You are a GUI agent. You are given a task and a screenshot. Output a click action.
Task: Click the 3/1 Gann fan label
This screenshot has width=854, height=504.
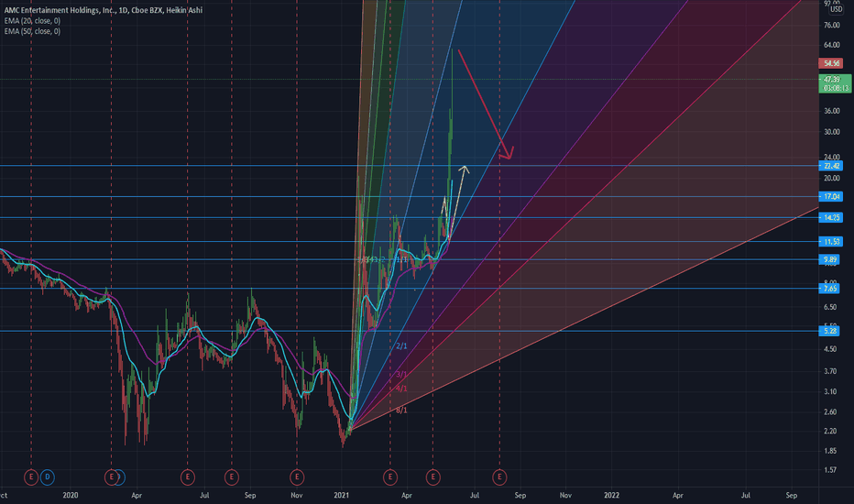point(401,374)
